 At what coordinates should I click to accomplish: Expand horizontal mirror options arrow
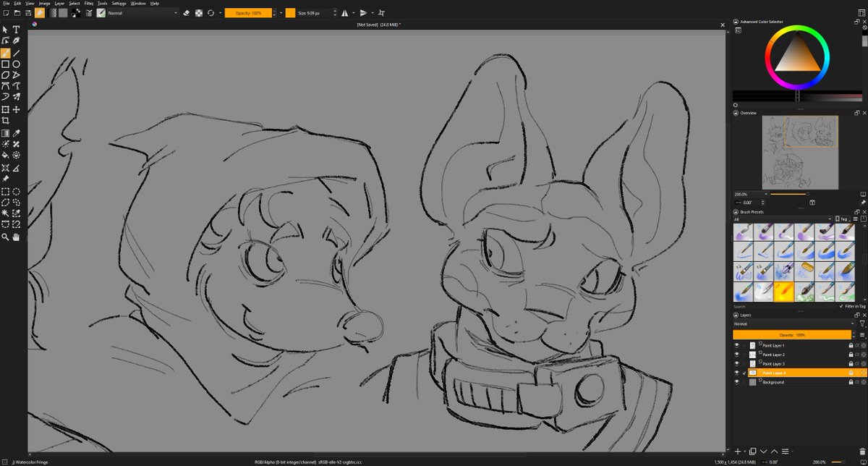coord(354,13)
